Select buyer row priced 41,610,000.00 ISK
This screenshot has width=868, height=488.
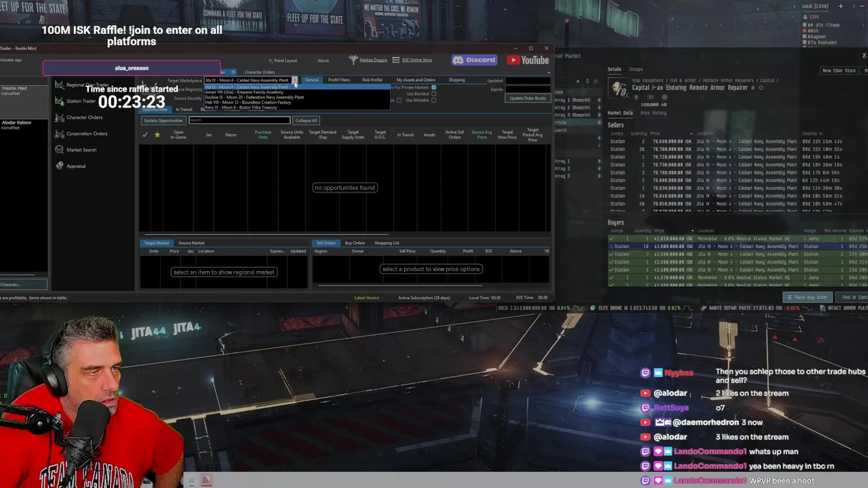coord(737,239)
